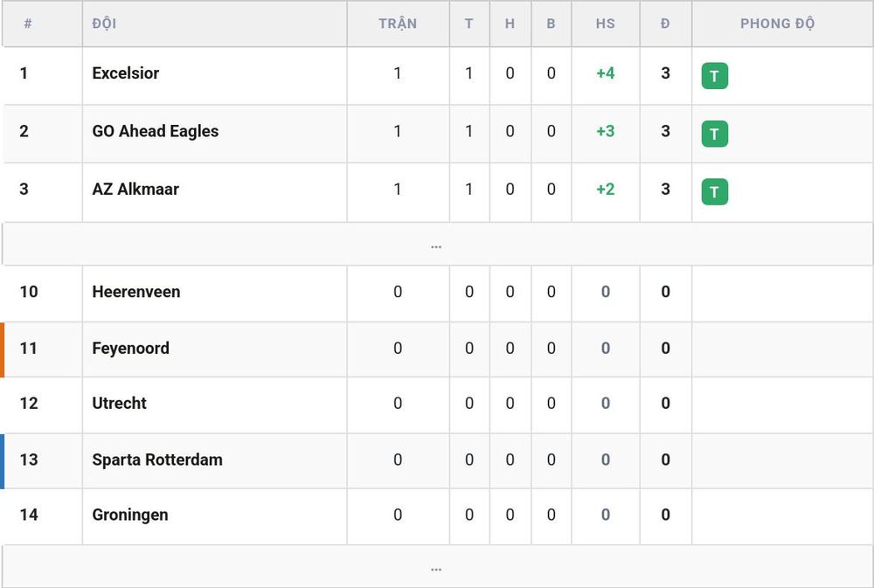Click the PHONG ĐỘ column header

click(x=778, y=24)
